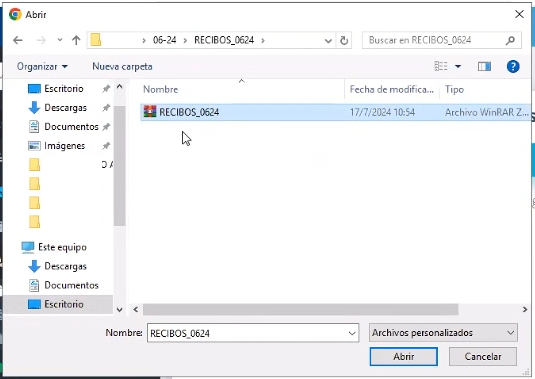Open recent locations dropdown arrow
This screenshot has height=379, width=535.
click(60, 40)
